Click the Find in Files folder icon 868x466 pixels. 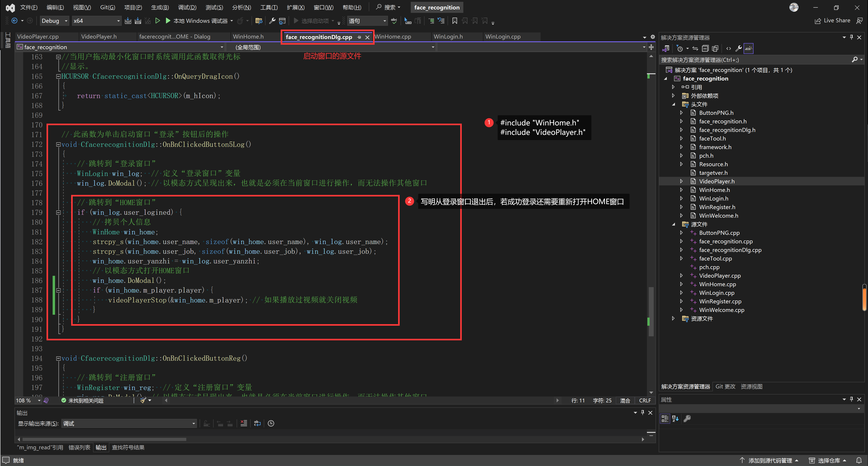(259, 21)
